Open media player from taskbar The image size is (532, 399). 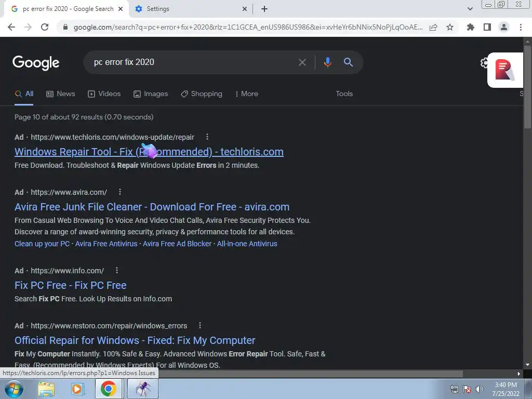pos(77,389)
